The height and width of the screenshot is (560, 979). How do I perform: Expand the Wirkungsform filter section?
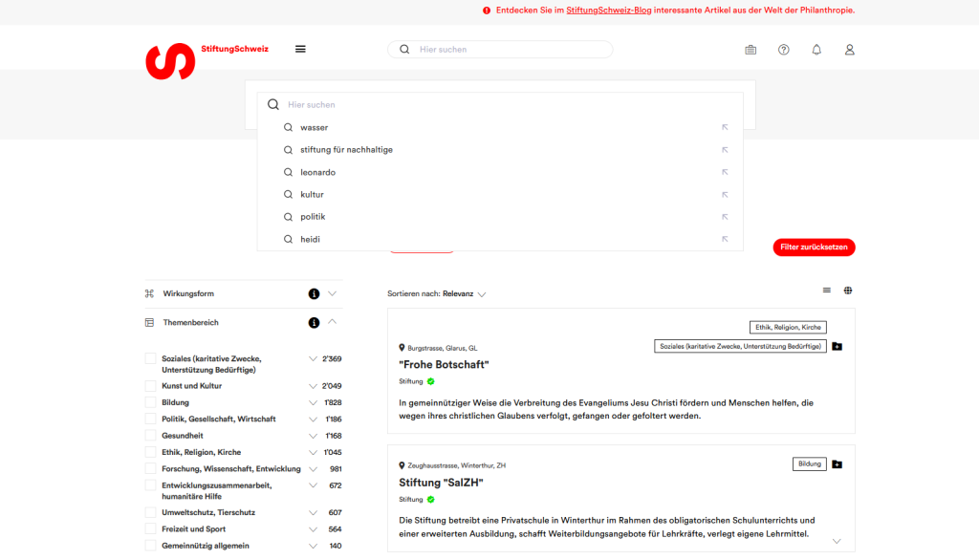point(332,293)
